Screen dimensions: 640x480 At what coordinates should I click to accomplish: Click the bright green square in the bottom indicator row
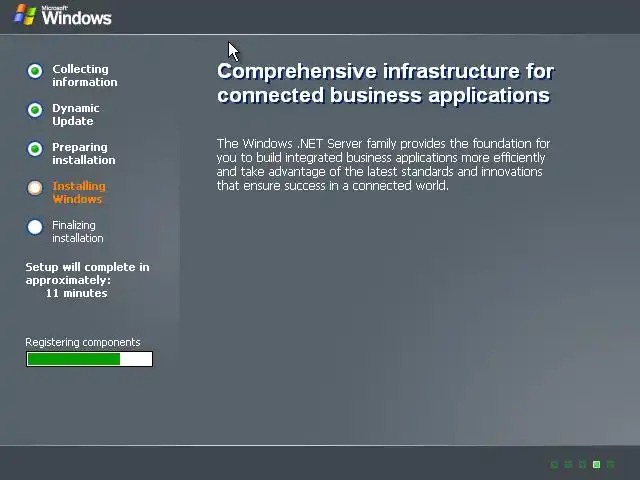click(x=596, y=464)
